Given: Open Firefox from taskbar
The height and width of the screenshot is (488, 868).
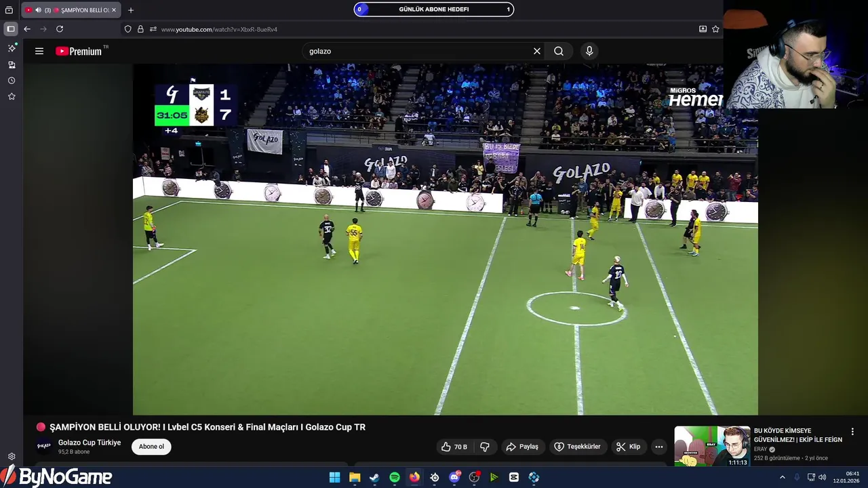Looking at the screenshot, I should pyautogui.click(x=414, y=477).
